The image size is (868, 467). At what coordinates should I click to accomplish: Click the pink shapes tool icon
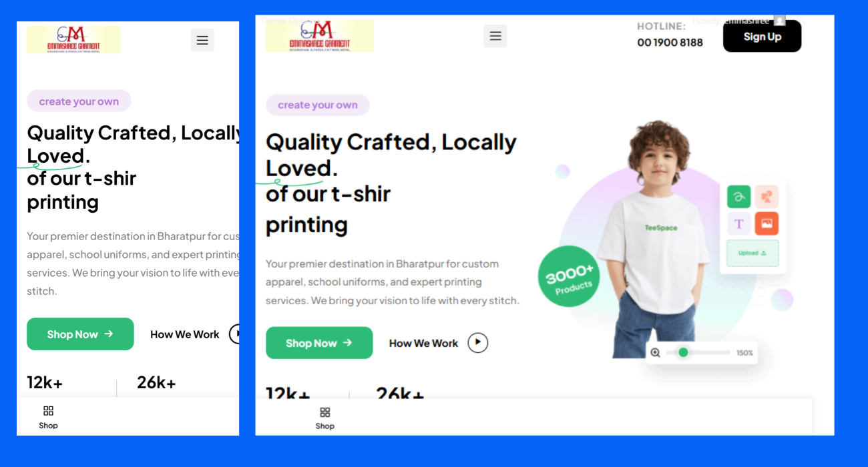pyautogui.click(x=767, y=197)
